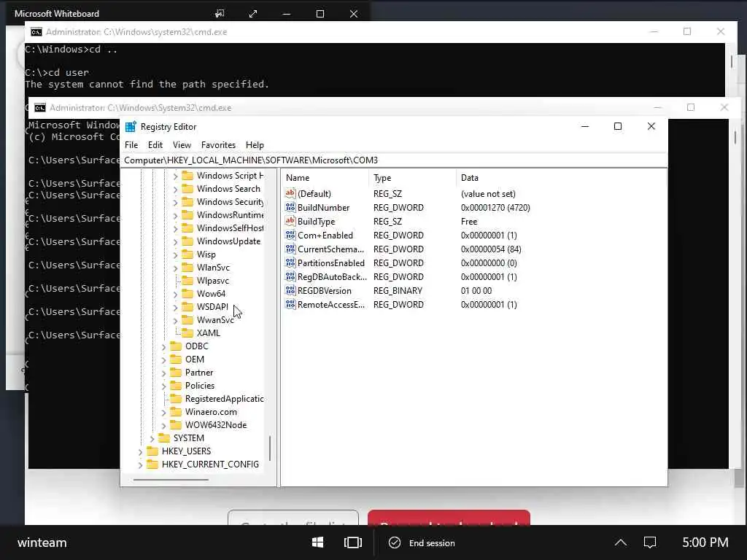The height and width of the screenshot is (560, 747).
Task: Expand the Policies key
Action: [164, 386]
